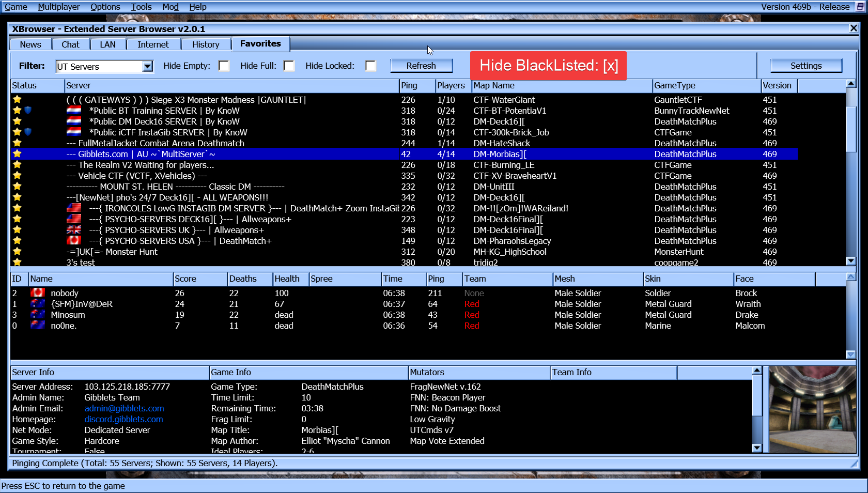Screen dimensions: 868x493
Task: Click flag icon of PSYCHO-SERVERS DECK16 row
Action: [74, 219]
